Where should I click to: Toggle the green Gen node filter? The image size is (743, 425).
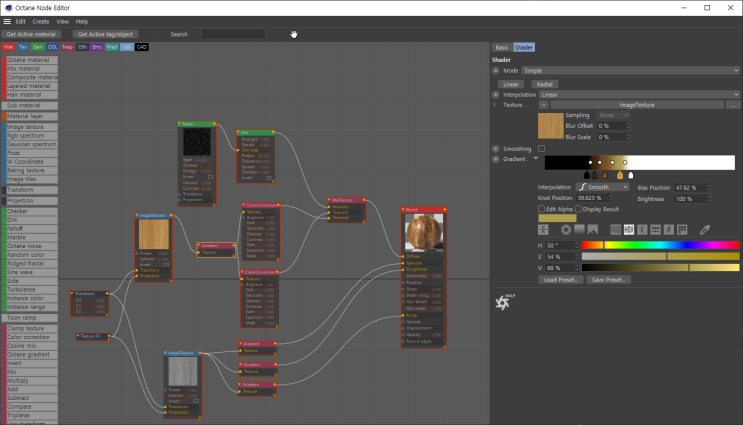[38, 47]
